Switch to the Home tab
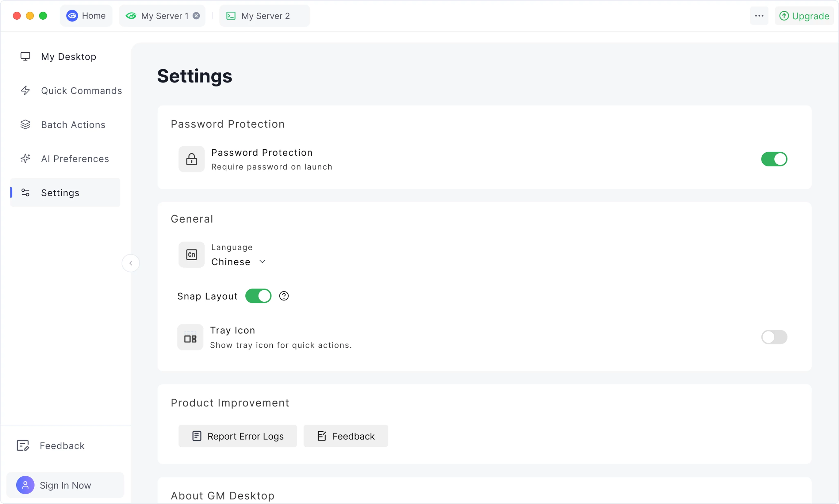 pos(86,16)
